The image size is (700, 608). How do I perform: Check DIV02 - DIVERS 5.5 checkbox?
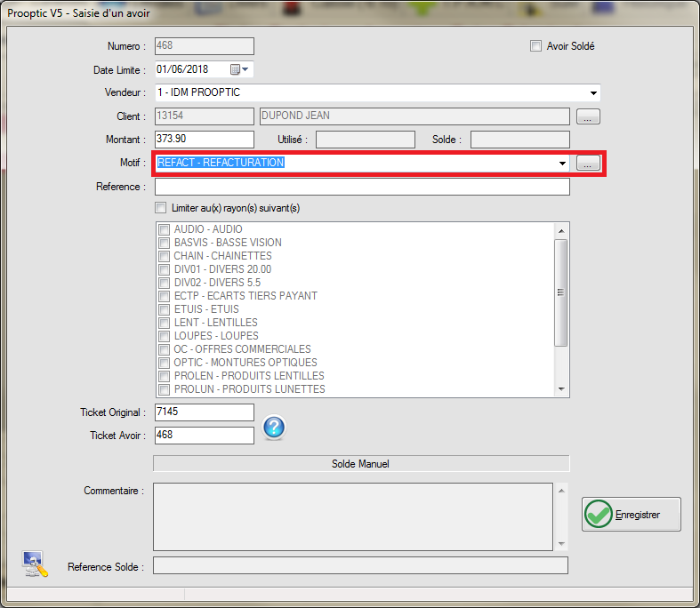coord(165,283)
